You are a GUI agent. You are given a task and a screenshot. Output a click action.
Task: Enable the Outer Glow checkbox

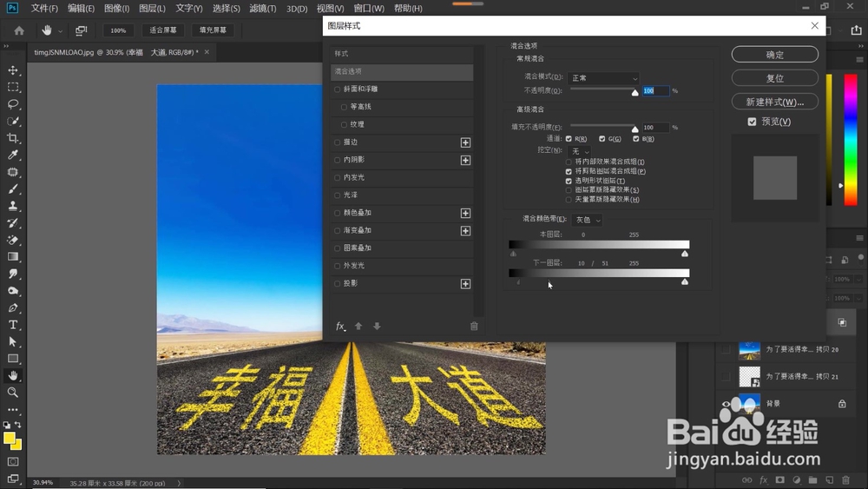337,266
